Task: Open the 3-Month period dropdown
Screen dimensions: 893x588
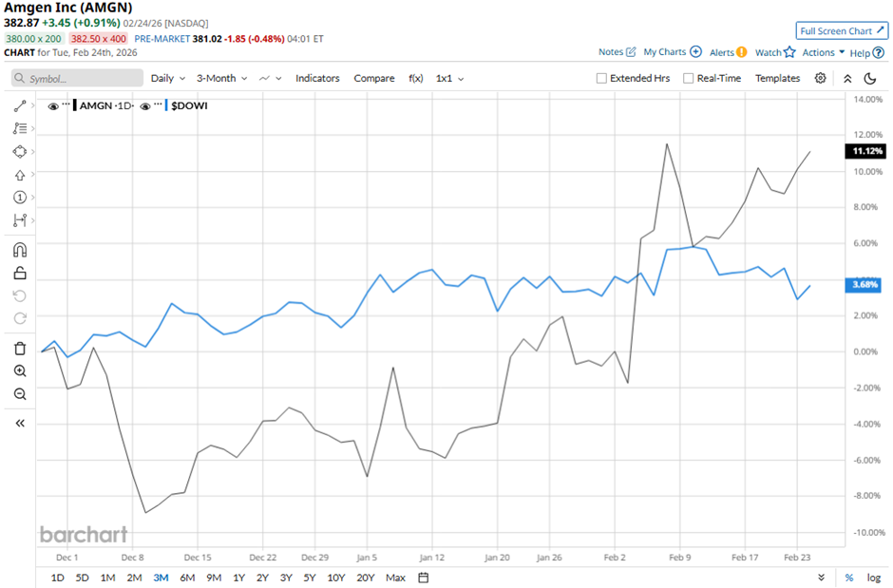Action: (x=221, y=79)
